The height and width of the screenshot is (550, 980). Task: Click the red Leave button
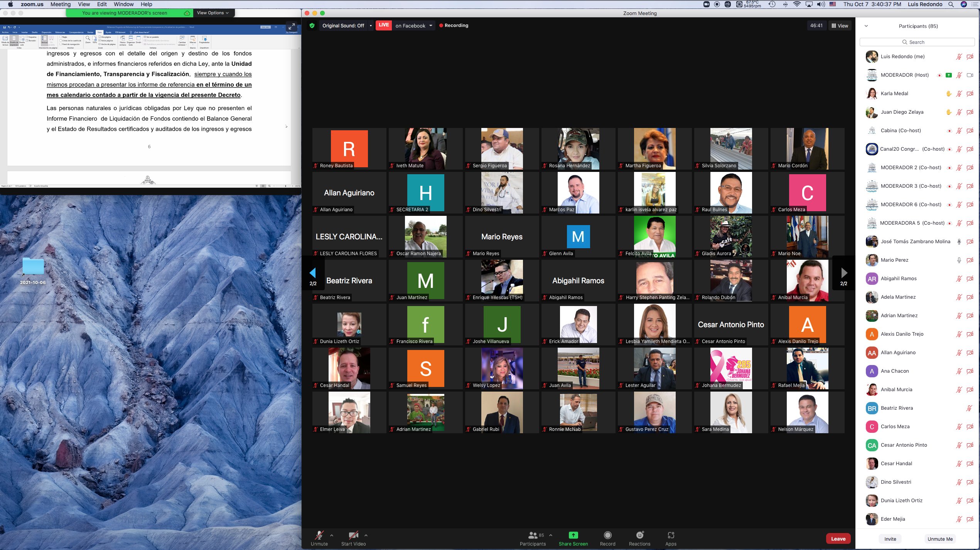838,538
